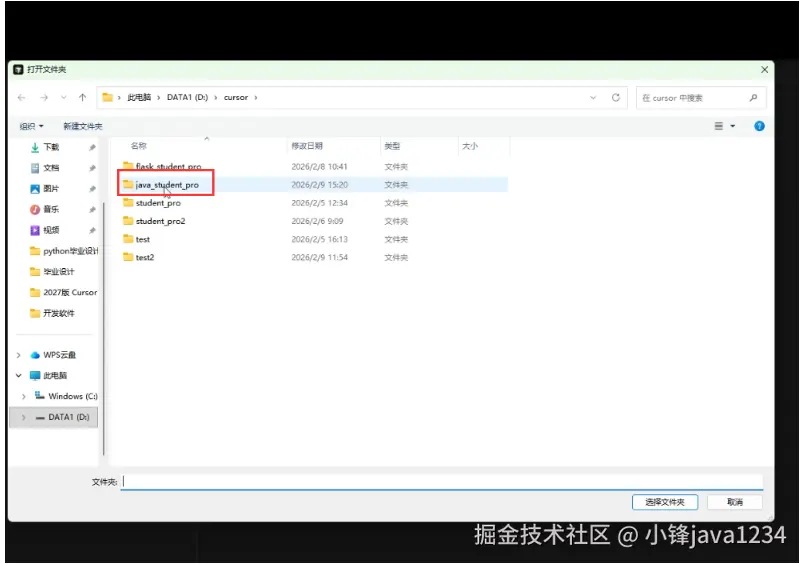Select the student_pro2 folder

[x=160, y=221]
